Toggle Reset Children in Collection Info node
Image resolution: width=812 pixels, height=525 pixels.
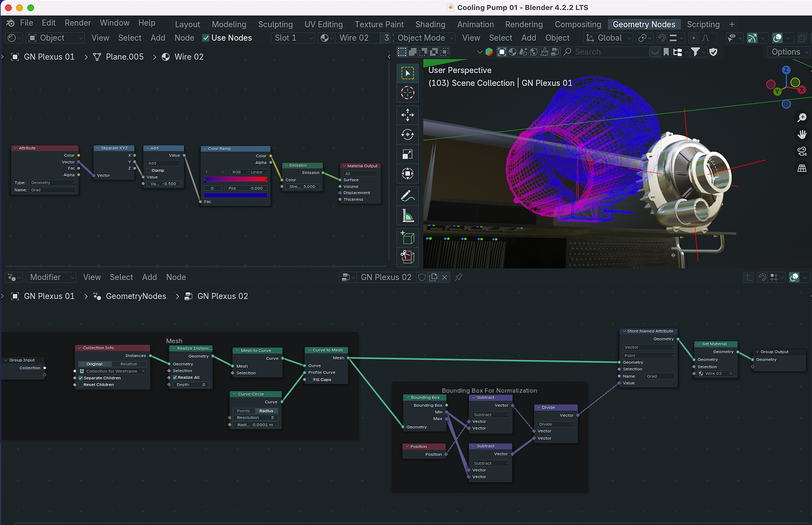81,384
